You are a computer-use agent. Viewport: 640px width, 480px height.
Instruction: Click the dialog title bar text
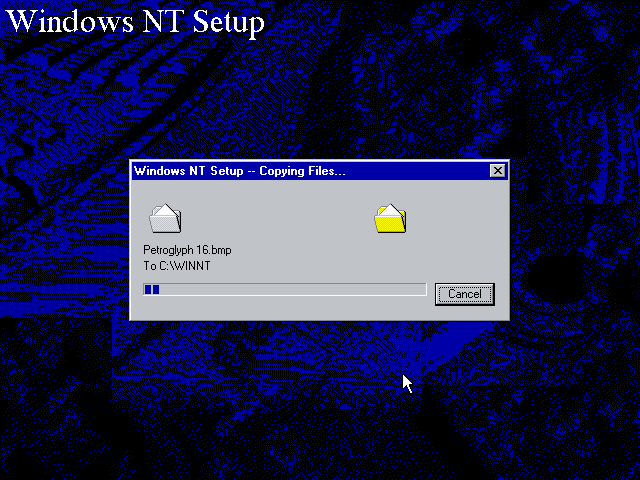coord(239,171)
